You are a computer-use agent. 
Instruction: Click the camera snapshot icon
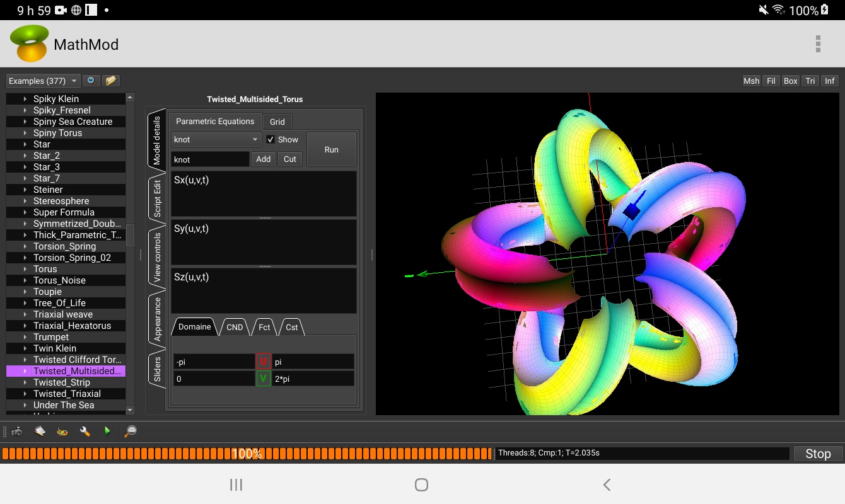pos(17,432)
